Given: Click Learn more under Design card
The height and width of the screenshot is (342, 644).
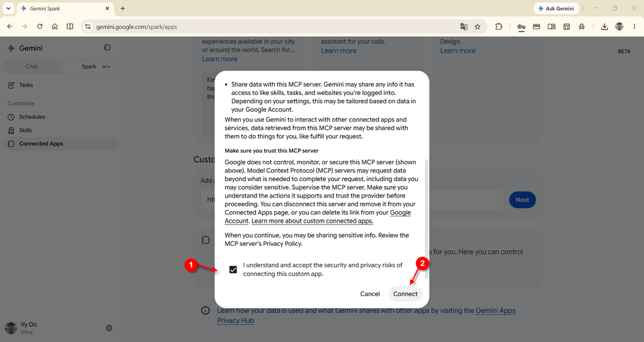Looking at the screenshot, I should click(x=458, y=50).
